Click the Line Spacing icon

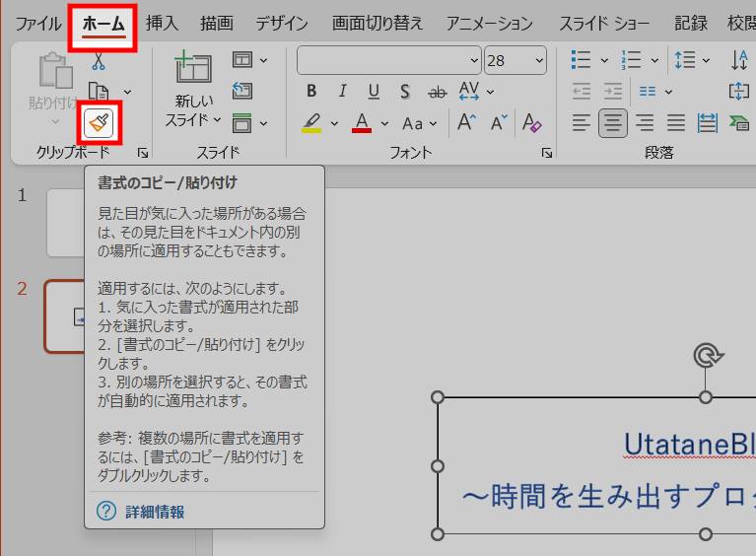tap(685, 60)
